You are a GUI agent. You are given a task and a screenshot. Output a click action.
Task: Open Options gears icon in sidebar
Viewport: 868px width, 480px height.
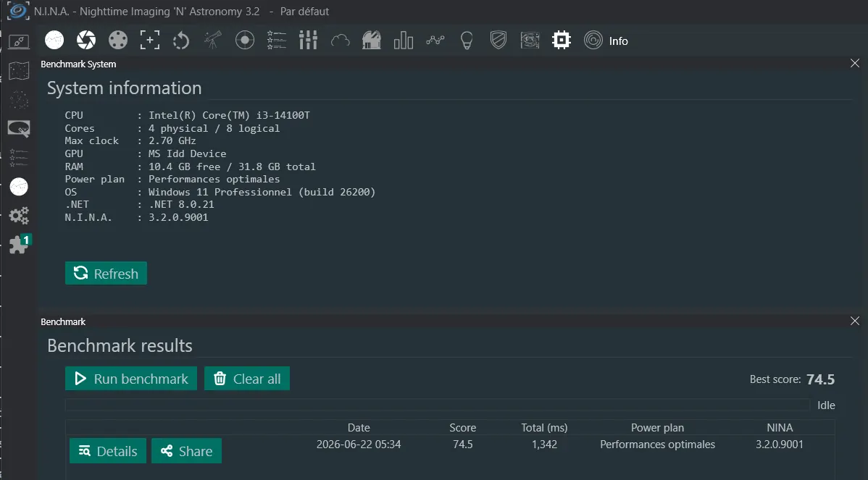click(19, 216)
